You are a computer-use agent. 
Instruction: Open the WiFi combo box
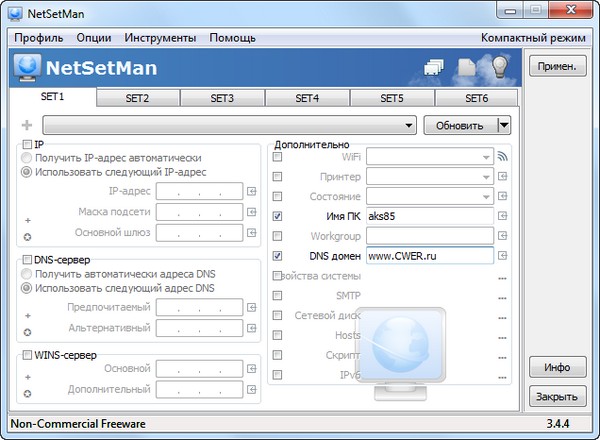[x=430, y=157]
